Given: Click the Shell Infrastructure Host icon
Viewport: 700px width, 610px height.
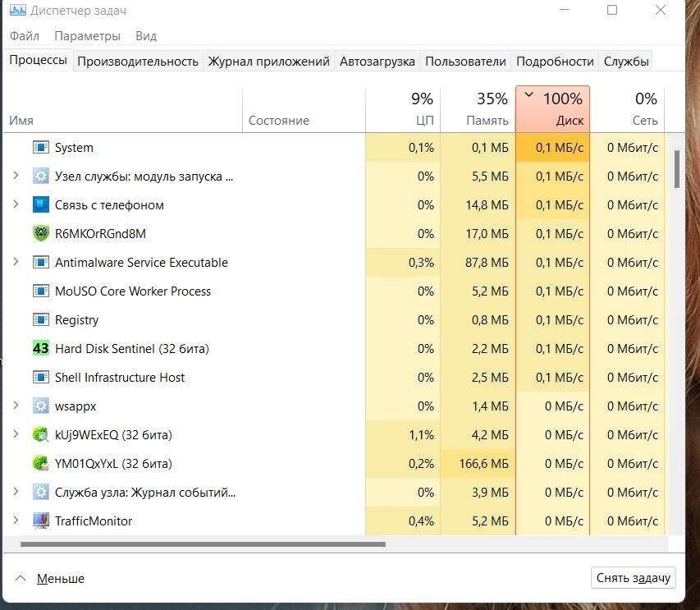Looking at the screenshot, I should point(41,378).
